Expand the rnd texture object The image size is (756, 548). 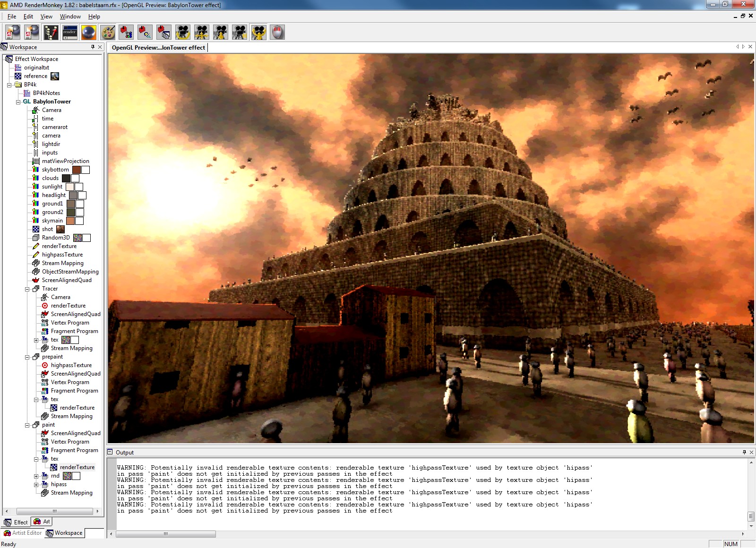pyautogui.click(x=36, y=476)
